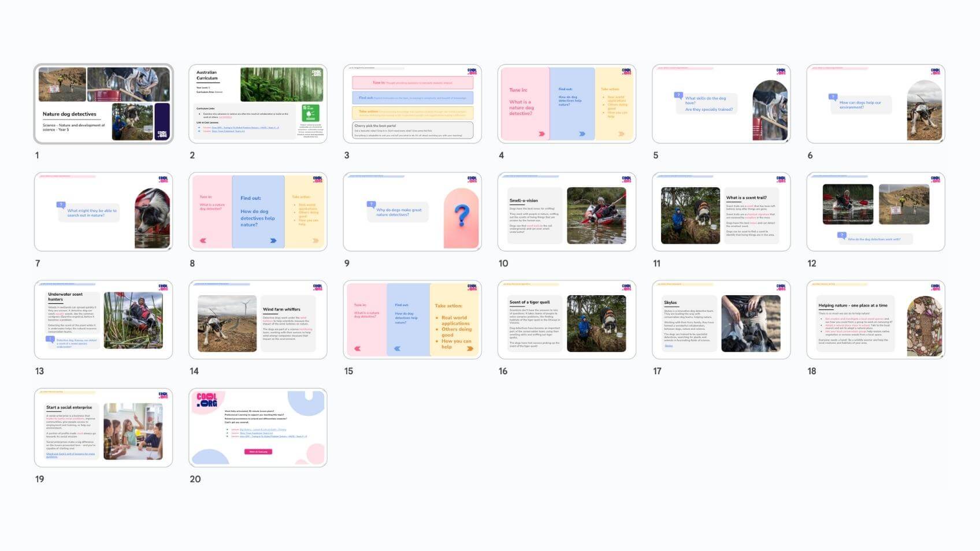Open the 'Tune in' section slide 4
The height and width of the screenshot is (551, 980).
click(566, 104)
